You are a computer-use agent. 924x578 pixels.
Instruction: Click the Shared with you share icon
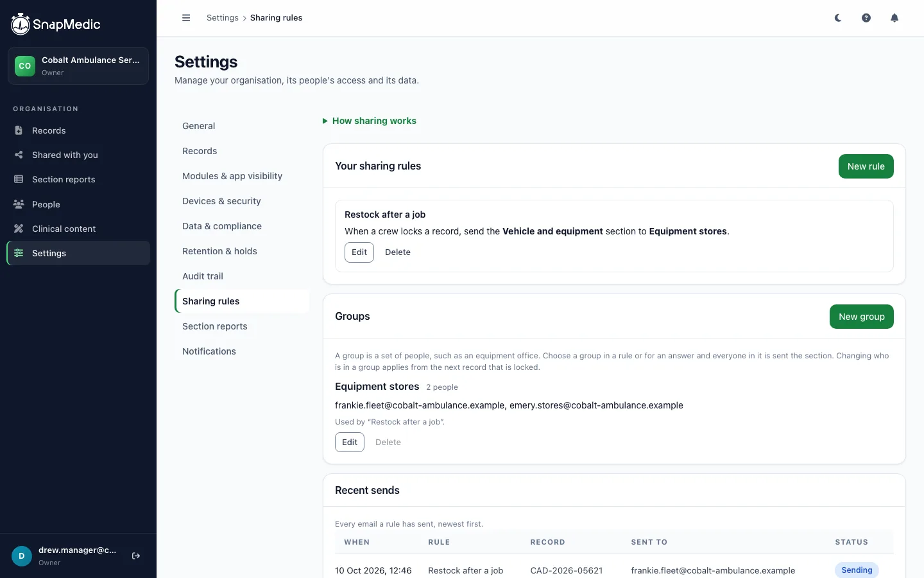[19, 155]
